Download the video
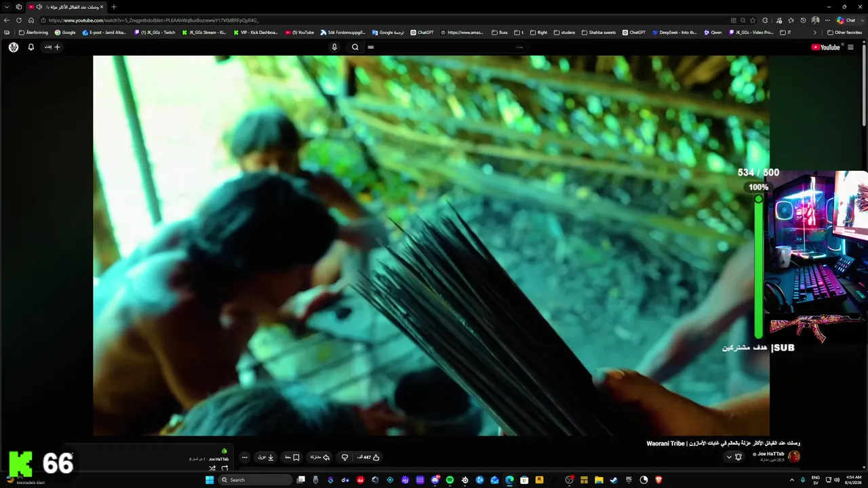Screen dimensions: 868x488 266,457
